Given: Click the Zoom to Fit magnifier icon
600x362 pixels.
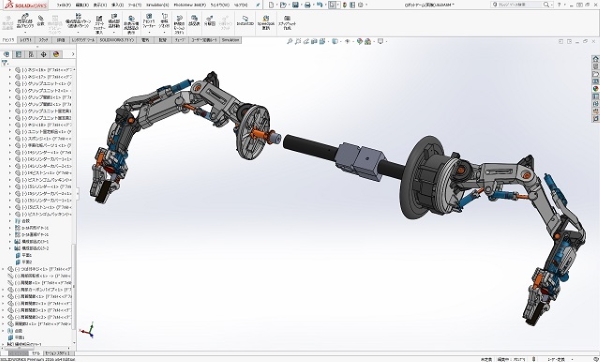Looking at the screenshot, I should 290,41.
